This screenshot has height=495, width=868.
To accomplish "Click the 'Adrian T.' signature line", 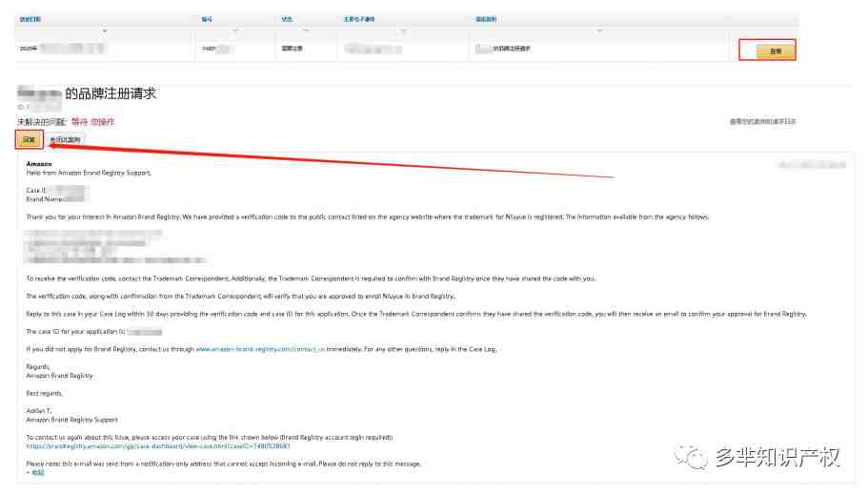I will (x=39, y=411).
